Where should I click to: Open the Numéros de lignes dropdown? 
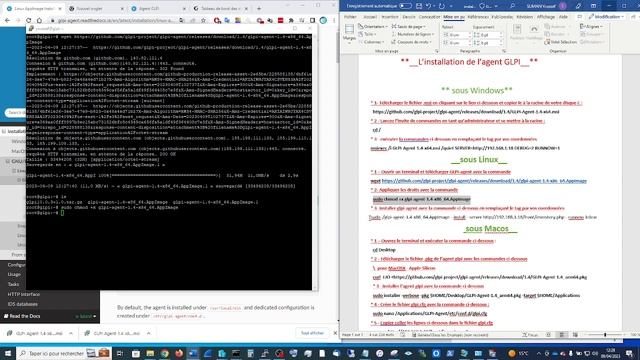(x=412, y=34)
